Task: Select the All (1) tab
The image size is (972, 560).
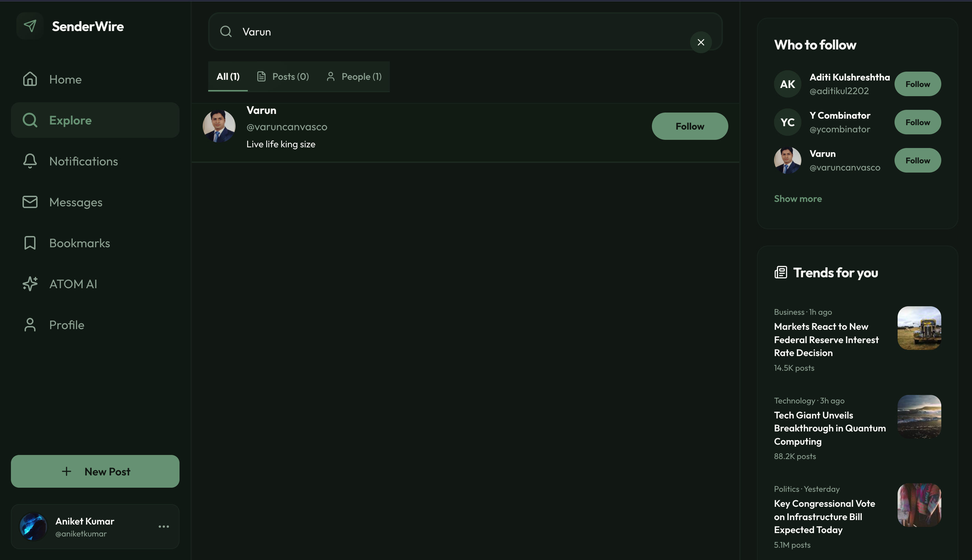Action: (228, 76)
